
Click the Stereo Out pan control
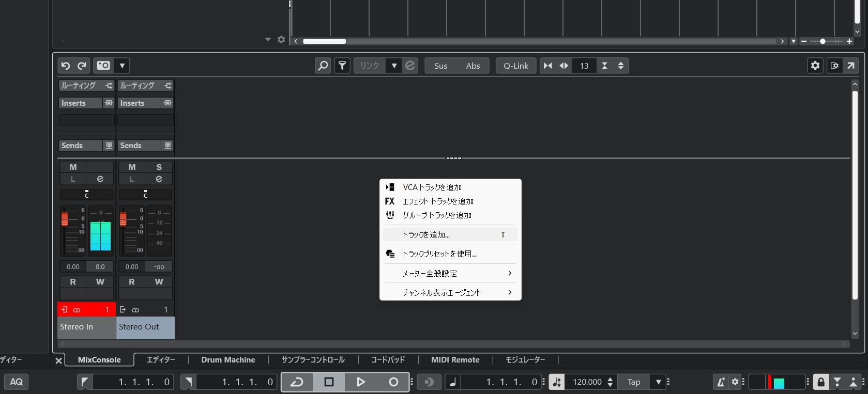click(x=146, y=195)
